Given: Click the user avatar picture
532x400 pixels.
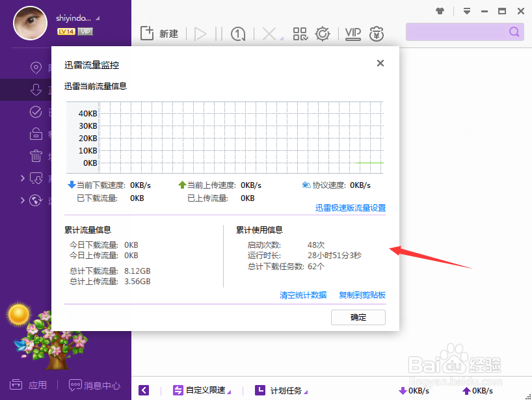Looking at the screenshot, I should (x=30, y=23).
